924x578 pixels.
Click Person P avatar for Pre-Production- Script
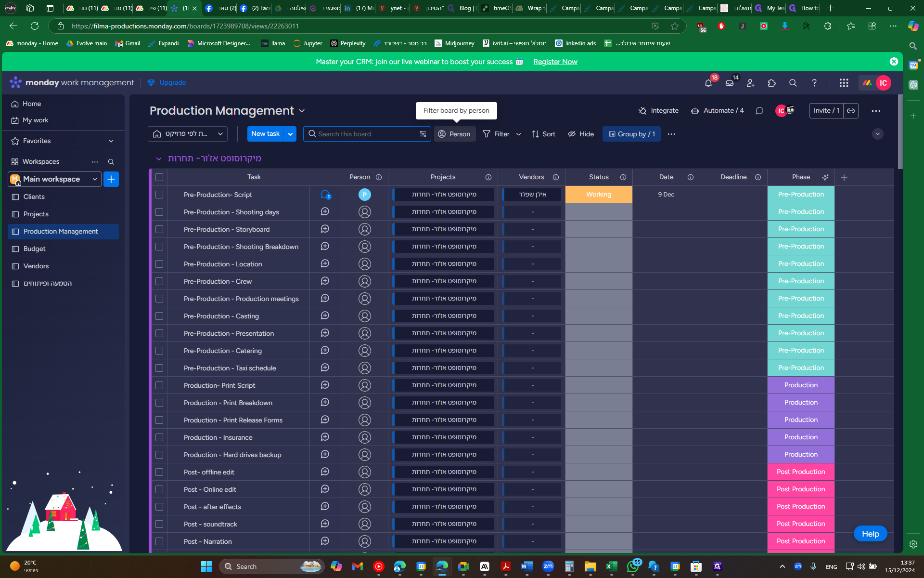coord(365,195)
